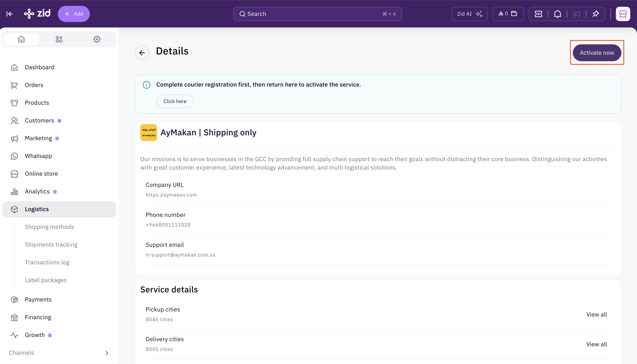Click the Activate now button
The height and width of the screenshot is (364, 637).
click(x=597, y=53)
